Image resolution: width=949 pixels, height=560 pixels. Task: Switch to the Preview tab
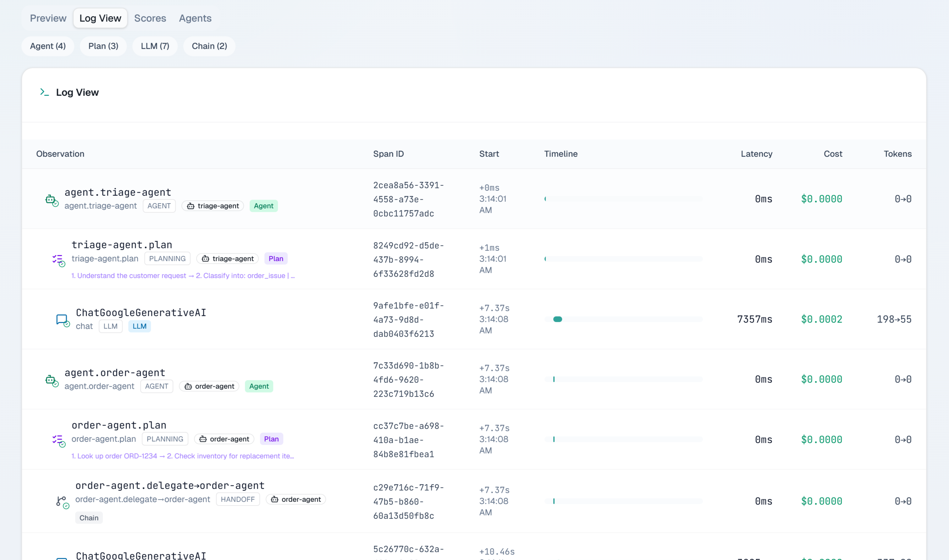48,18
